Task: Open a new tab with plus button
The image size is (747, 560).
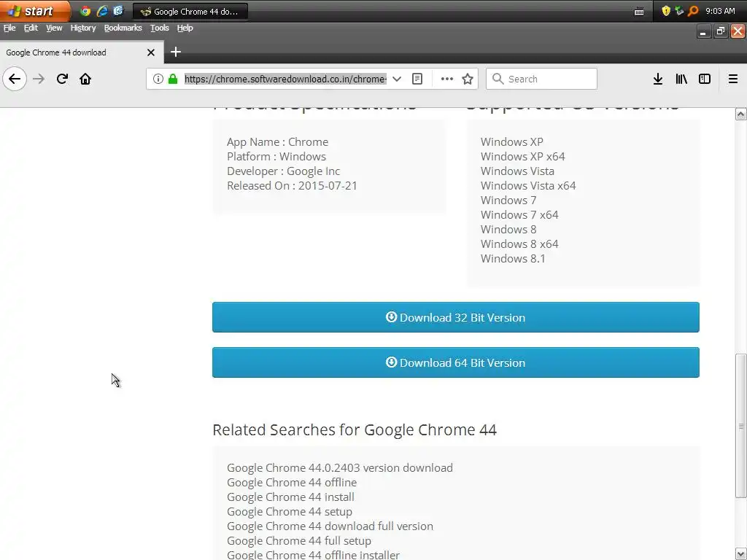Action: click(175, 52)
